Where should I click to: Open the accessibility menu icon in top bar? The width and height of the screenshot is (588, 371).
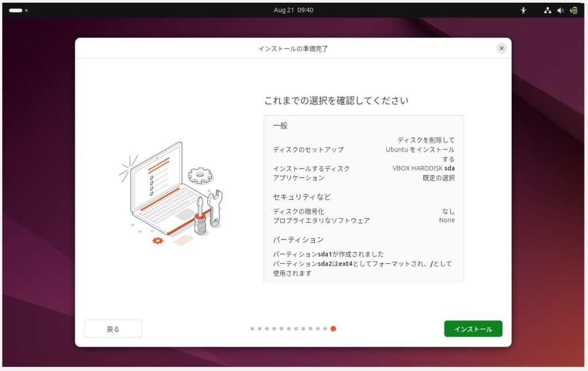(523, 10)
